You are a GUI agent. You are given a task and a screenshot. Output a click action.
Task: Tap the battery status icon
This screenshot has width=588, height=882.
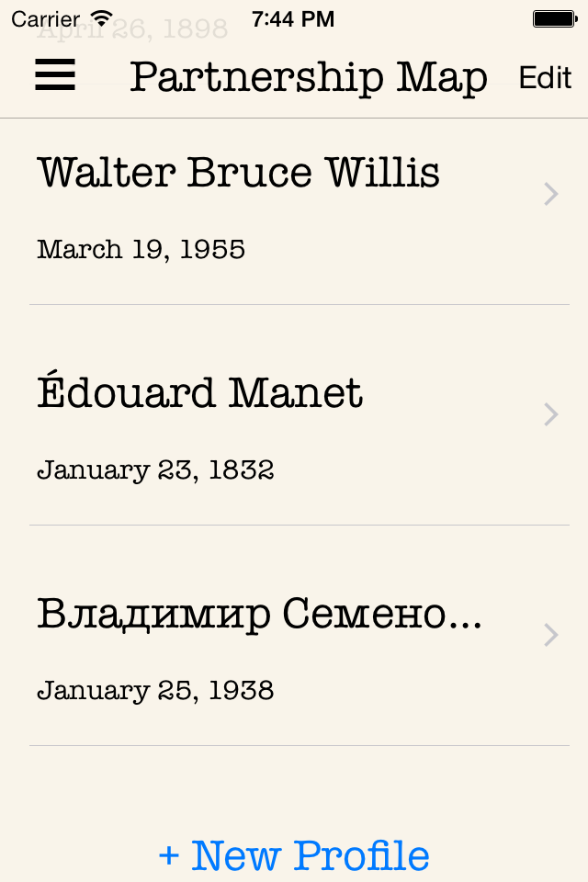click(555, 19)
